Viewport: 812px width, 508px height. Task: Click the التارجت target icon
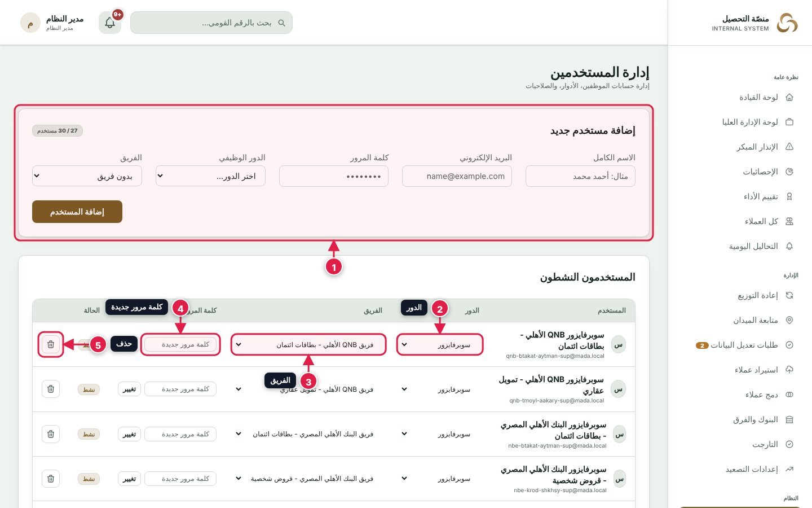(x=789, y=444)
